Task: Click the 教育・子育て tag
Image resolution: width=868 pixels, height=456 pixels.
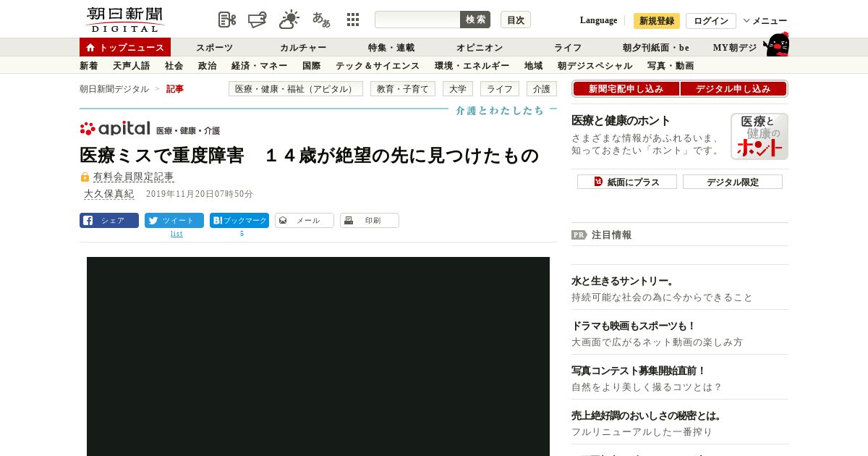Action: point(403,89)
